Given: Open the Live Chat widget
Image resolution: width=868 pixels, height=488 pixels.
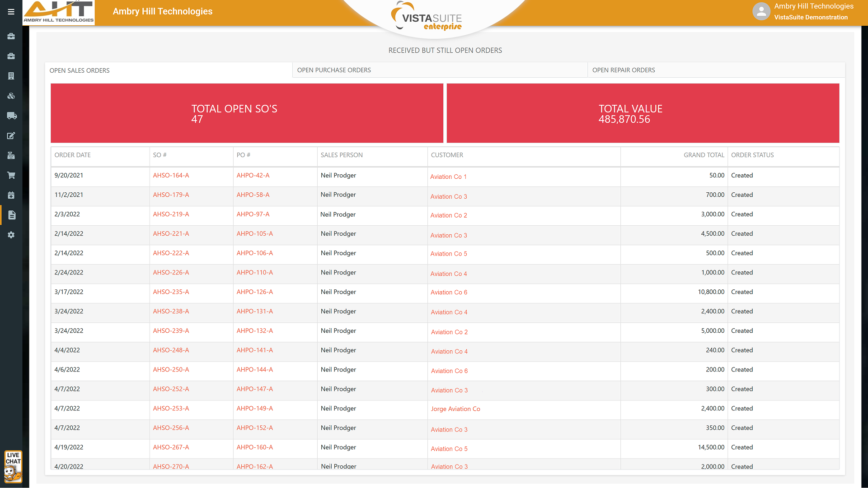Looking at the screenshot, I should pos(13,466).
